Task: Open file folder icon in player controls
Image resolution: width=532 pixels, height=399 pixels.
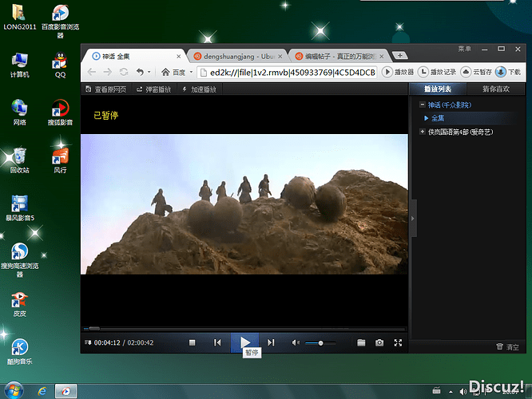Action: pos(361,342)
